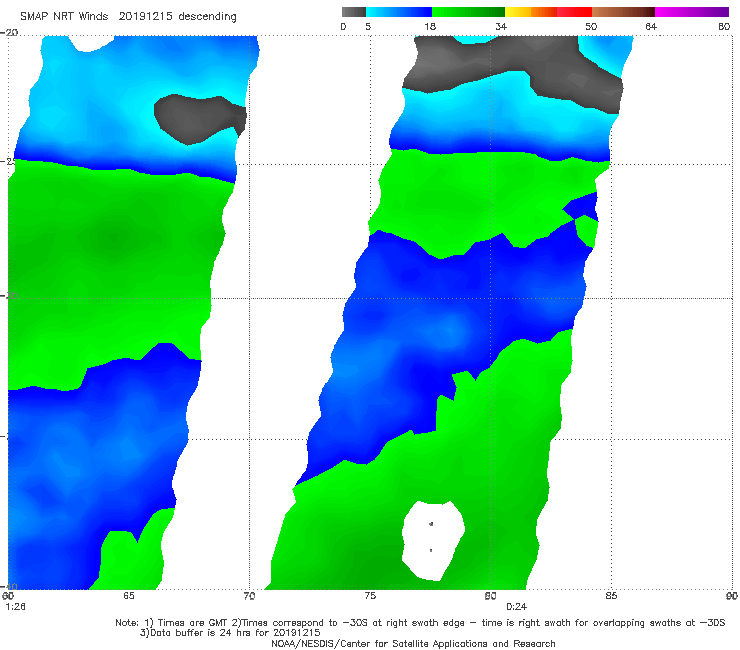Click the date '20191215' in the title

[145, 16]
